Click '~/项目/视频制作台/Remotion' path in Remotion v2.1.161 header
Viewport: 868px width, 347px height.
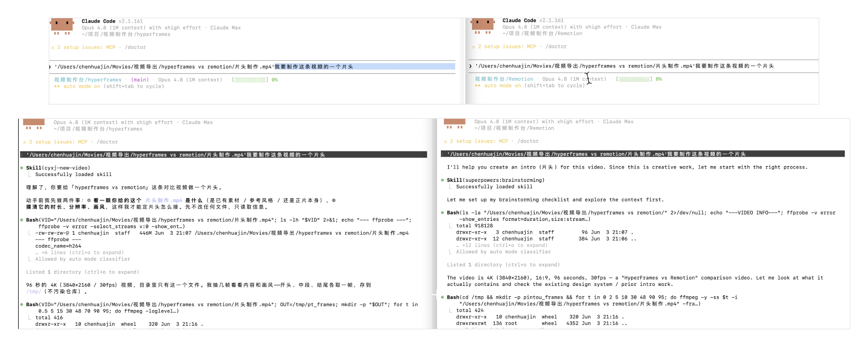pos(542,34)
